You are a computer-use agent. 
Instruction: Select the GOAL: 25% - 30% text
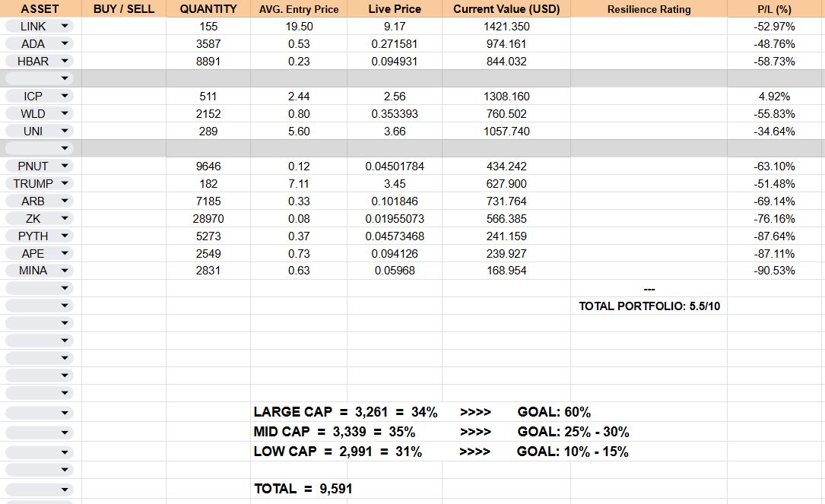(573, 432)
